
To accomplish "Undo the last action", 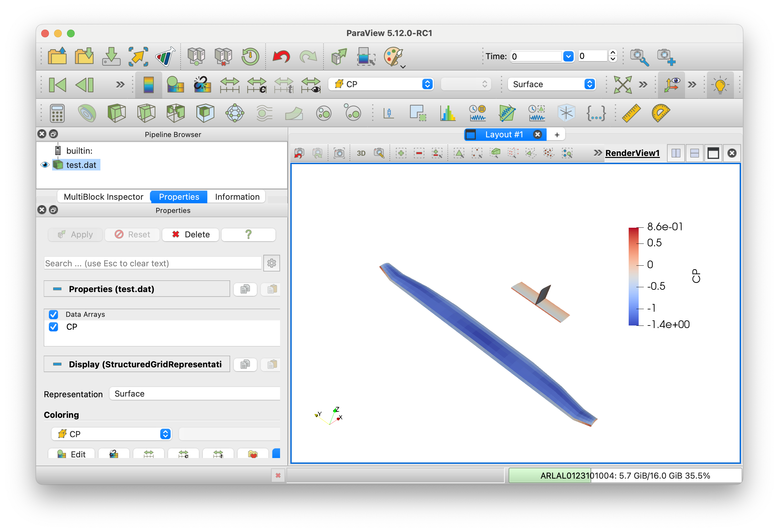I will [281, 56].
